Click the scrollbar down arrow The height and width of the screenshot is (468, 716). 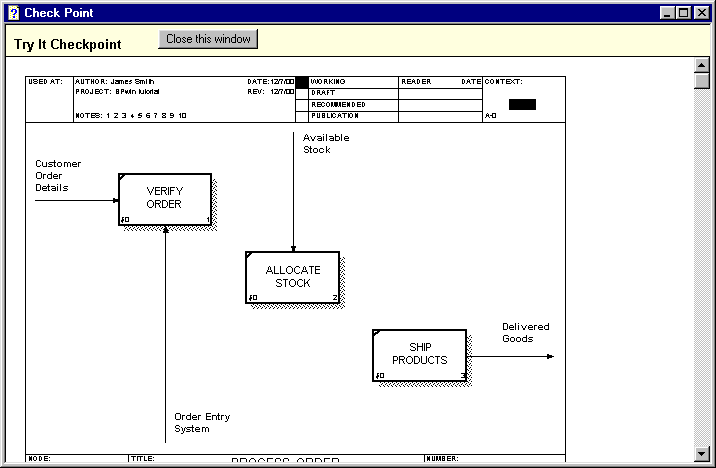[x=701, y=453]
